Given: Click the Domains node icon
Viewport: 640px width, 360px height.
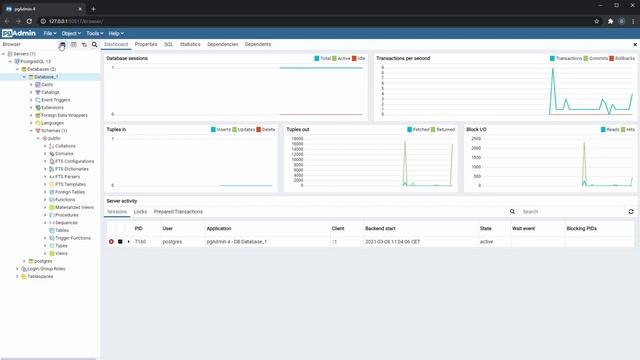Looking at the screenshot, I should coord(51,154).
